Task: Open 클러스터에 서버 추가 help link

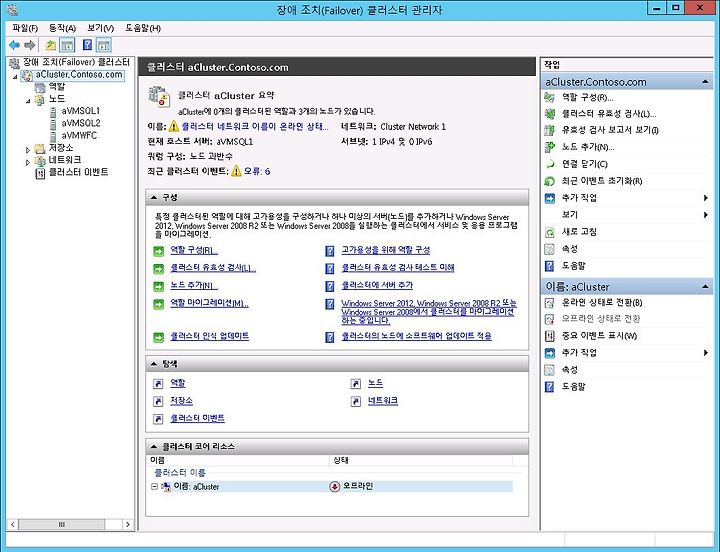Action: click(377, 285)
